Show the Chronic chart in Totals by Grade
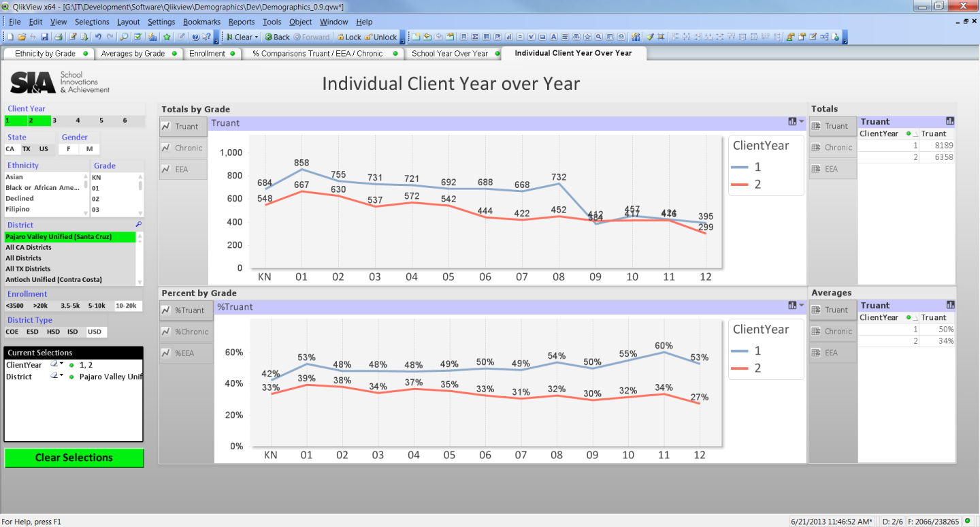 tap(183, 148)
